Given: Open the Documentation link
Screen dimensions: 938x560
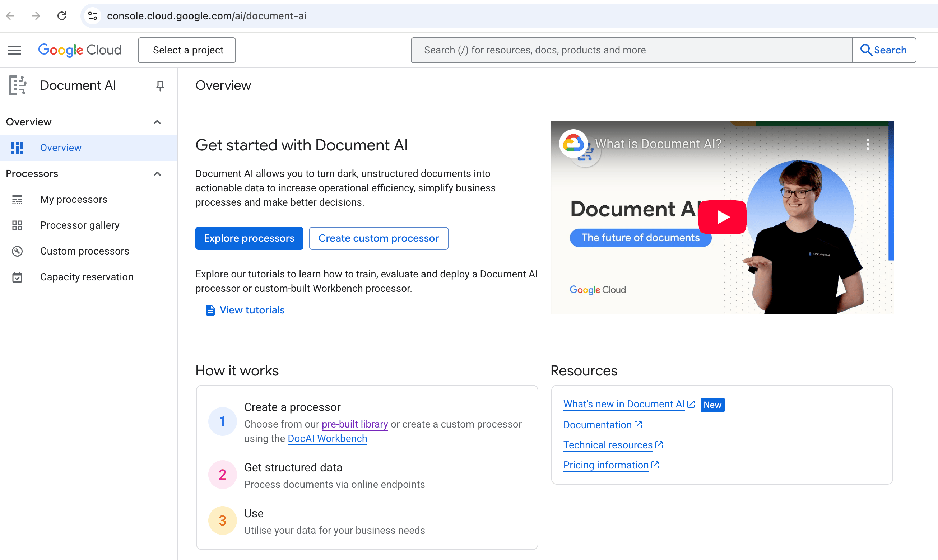Looking at the screenshot, I should (x=598, y=425).
